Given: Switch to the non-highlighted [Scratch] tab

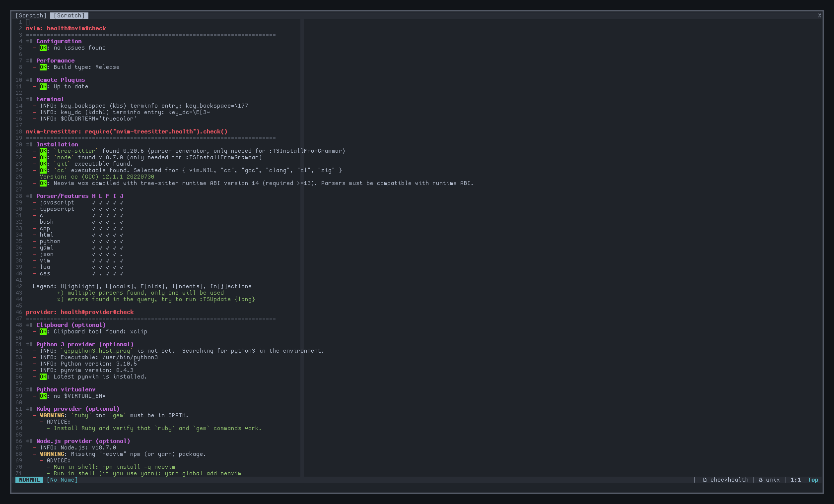Looking at the screenshot, I should (31, 15).
